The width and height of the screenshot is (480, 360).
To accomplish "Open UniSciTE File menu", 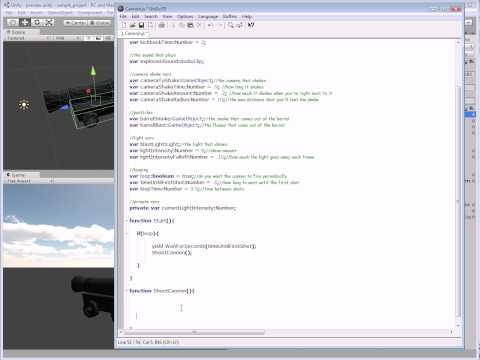I will pyautogui.click(x=123, y=16).
